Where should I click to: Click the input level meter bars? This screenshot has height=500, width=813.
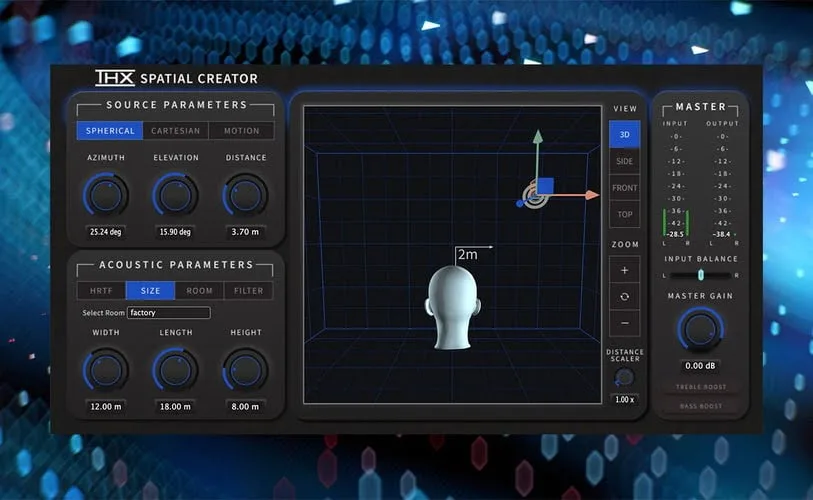click(675, 223)
